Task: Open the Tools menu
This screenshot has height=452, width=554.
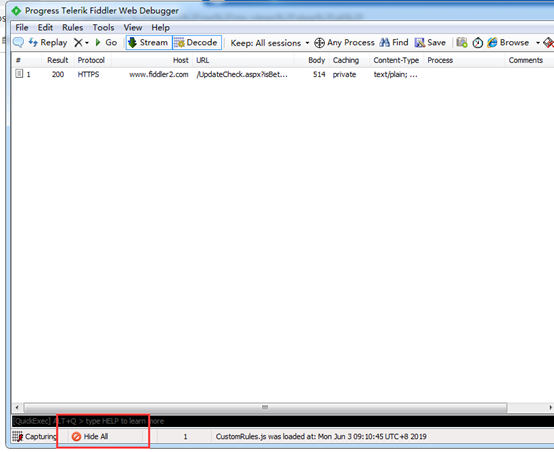Action: pos(103,28)
